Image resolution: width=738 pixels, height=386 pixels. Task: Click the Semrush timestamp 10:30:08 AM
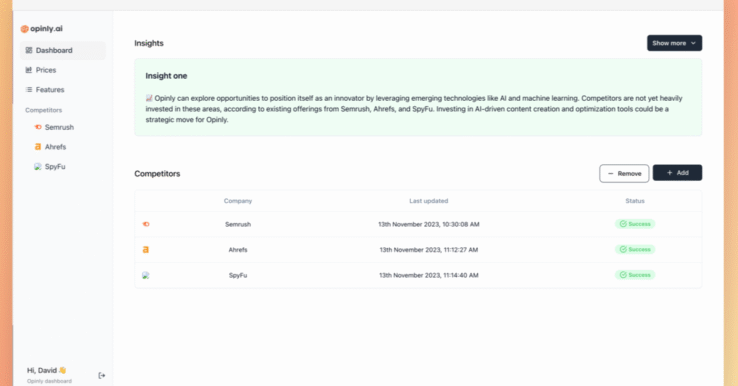click(429, 225)
